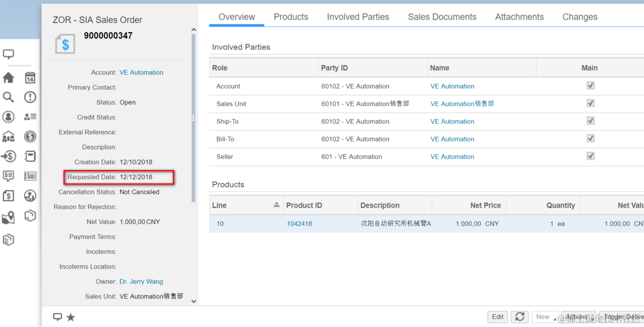Open the dollar coin sales icon
Screen dimensions: 644x327
(30, 137)
